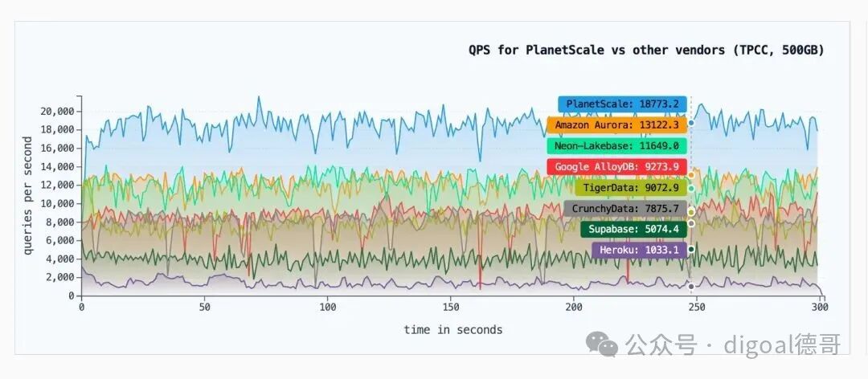Select the orange Amazon Aurora data point marker
868x379 pixels.
(691, 175)
